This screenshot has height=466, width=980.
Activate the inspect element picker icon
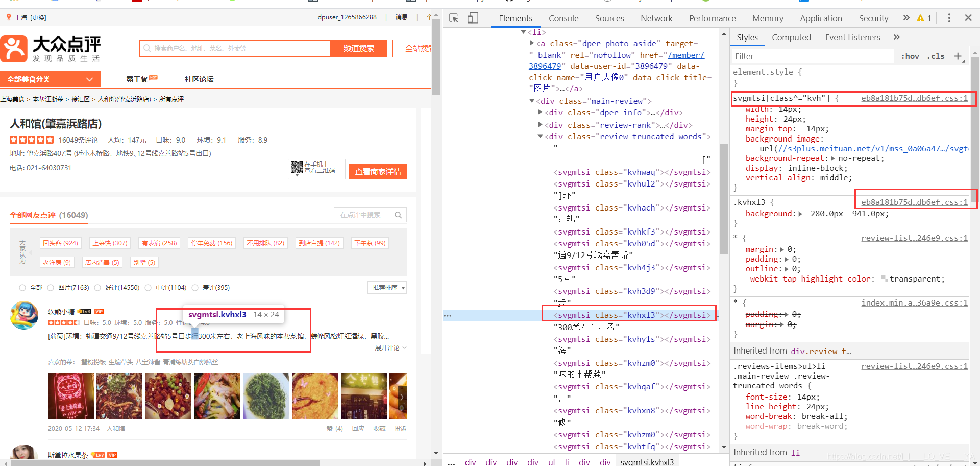click(454, 18)
